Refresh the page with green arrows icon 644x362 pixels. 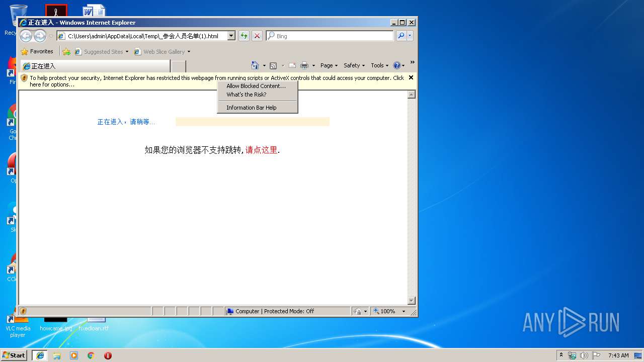coord(244,36)
